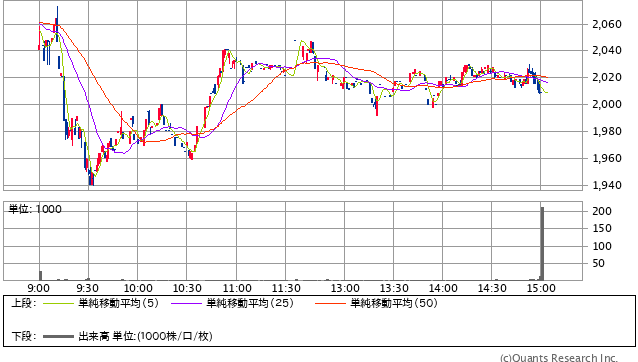Click the 1,960 price axis label

pos(607,158)
